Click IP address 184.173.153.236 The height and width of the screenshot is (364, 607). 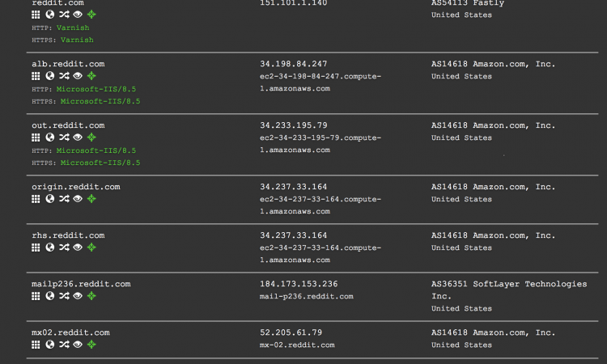click(299, 284)
